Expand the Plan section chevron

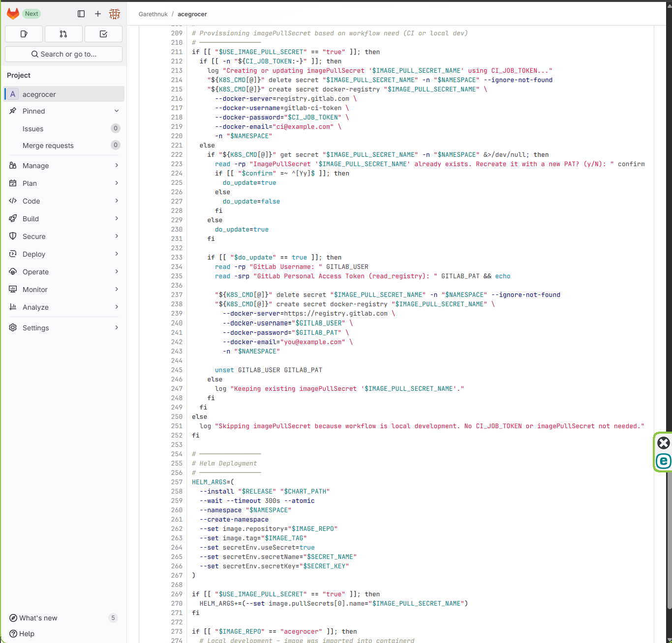(117, 183)
